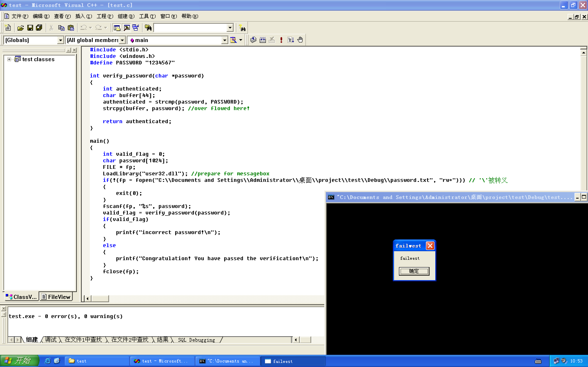
Task: Click the Open file folder icon
Action: point(20,28)
